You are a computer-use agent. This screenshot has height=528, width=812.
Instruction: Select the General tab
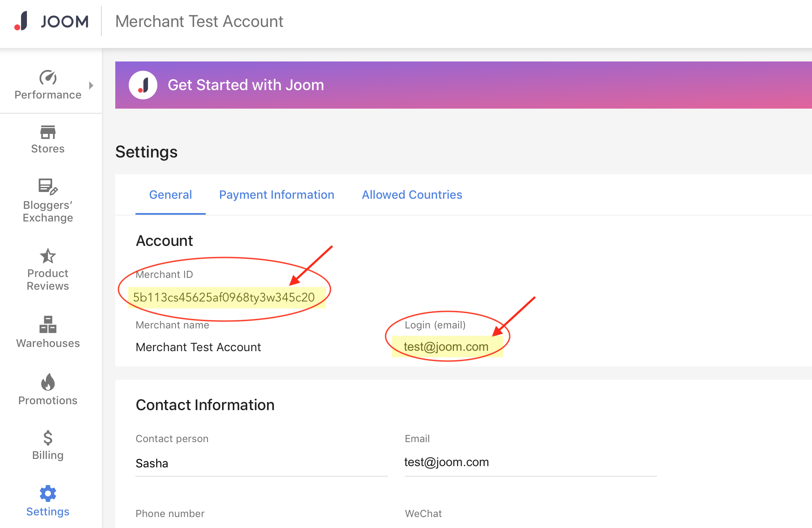[170, 195]
